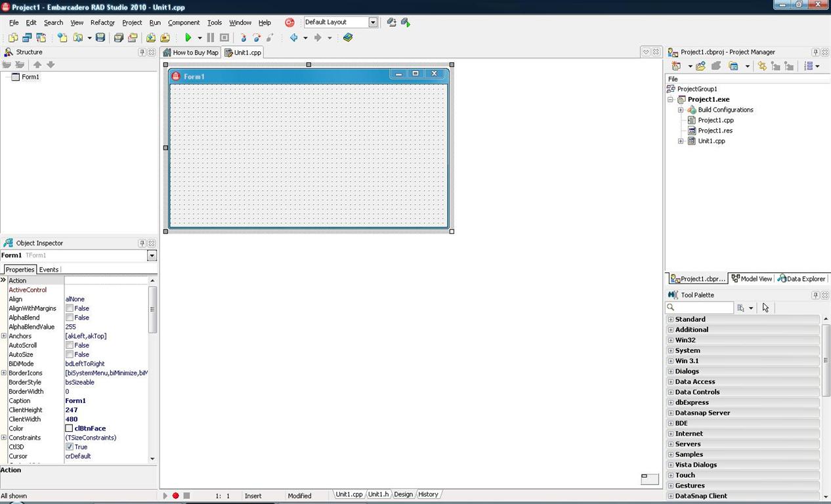This screenshot has width=831, height=504.
Task: Click the Project Manager Sync icon
Action: (762, 66)
